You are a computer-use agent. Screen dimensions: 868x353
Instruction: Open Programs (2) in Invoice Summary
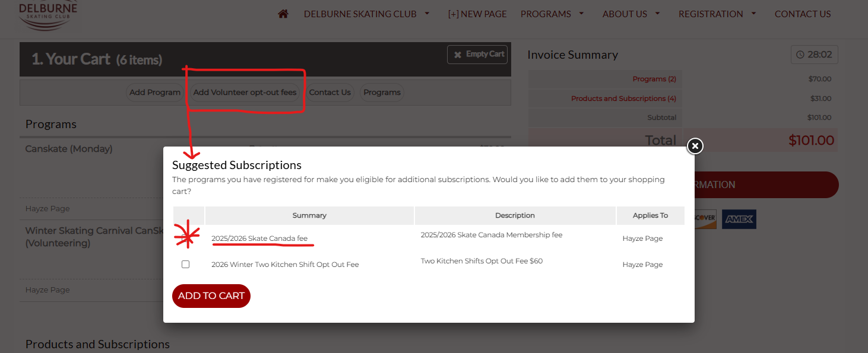[654, 79]
